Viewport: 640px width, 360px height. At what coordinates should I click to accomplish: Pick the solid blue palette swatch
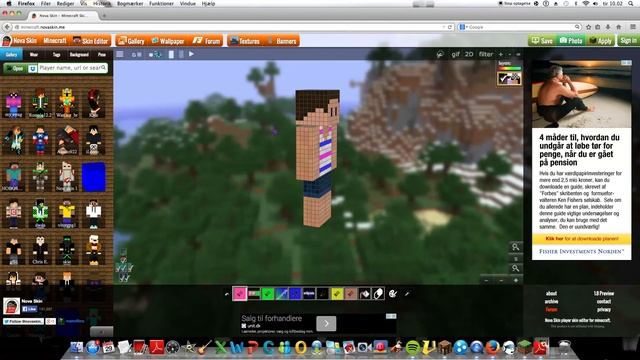[x=295, y=293]
